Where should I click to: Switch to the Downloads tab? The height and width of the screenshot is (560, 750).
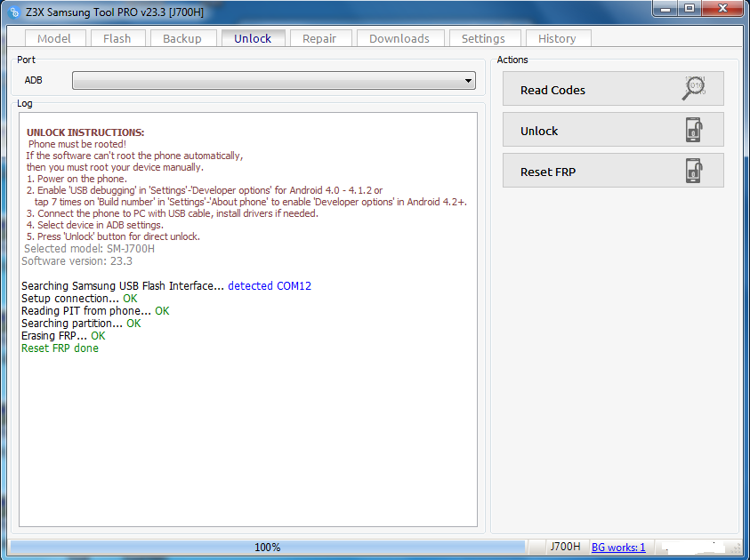pos(399,38)
